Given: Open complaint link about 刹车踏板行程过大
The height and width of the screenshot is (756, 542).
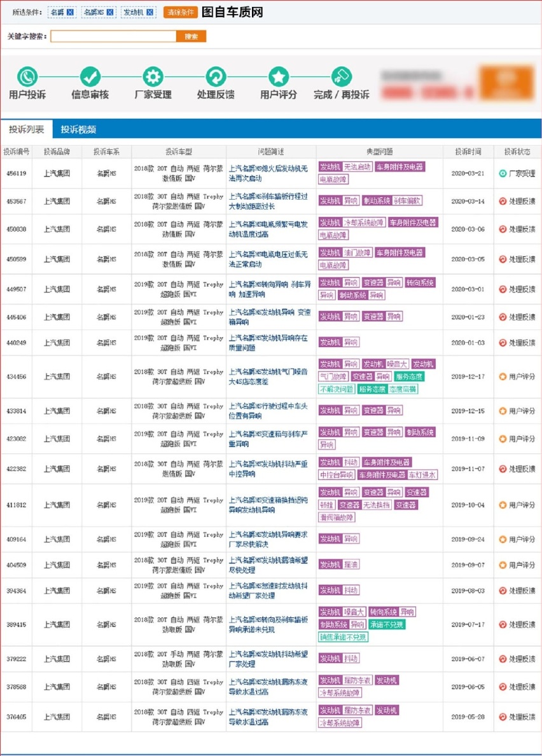Looking at the screenshot, I should (268, 201).
